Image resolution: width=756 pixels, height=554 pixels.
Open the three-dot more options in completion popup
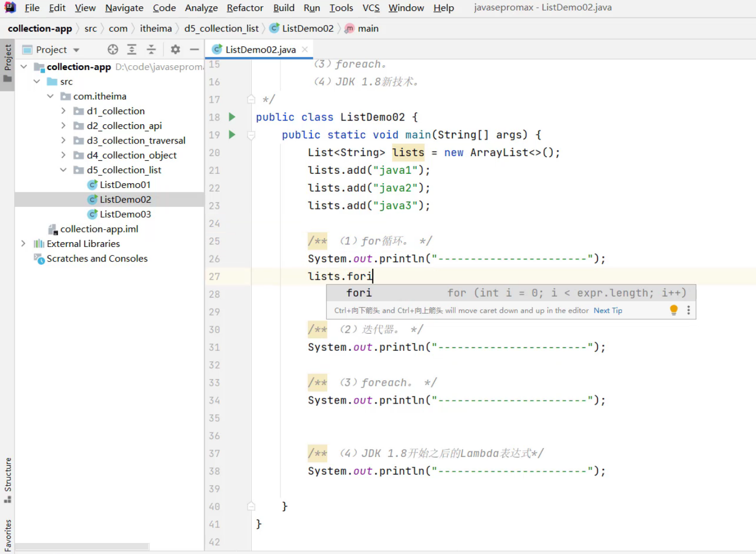point(689,310)
